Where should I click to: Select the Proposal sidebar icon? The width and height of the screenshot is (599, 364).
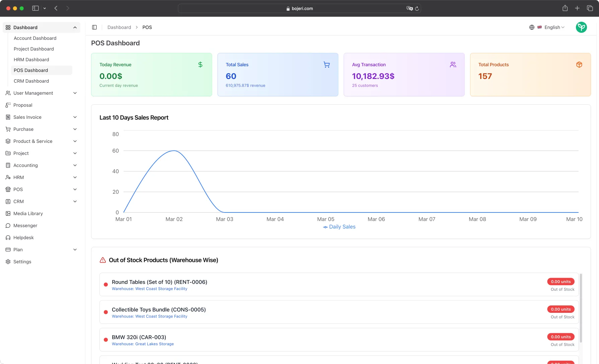8,105
